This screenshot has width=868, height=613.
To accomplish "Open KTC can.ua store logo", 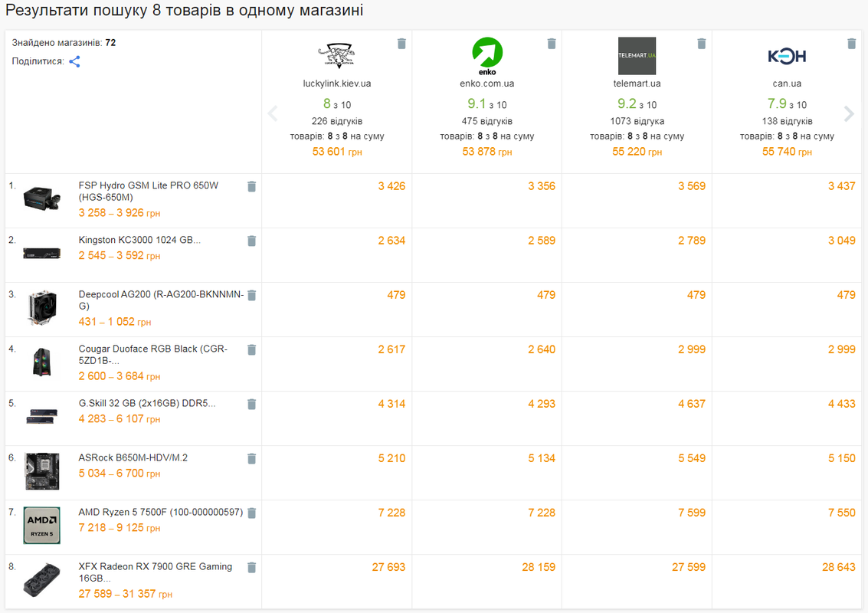I will coord(787,56).
